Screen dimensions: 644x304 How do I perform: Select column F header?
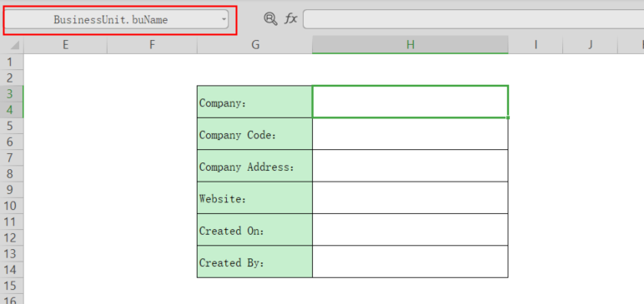152,45
